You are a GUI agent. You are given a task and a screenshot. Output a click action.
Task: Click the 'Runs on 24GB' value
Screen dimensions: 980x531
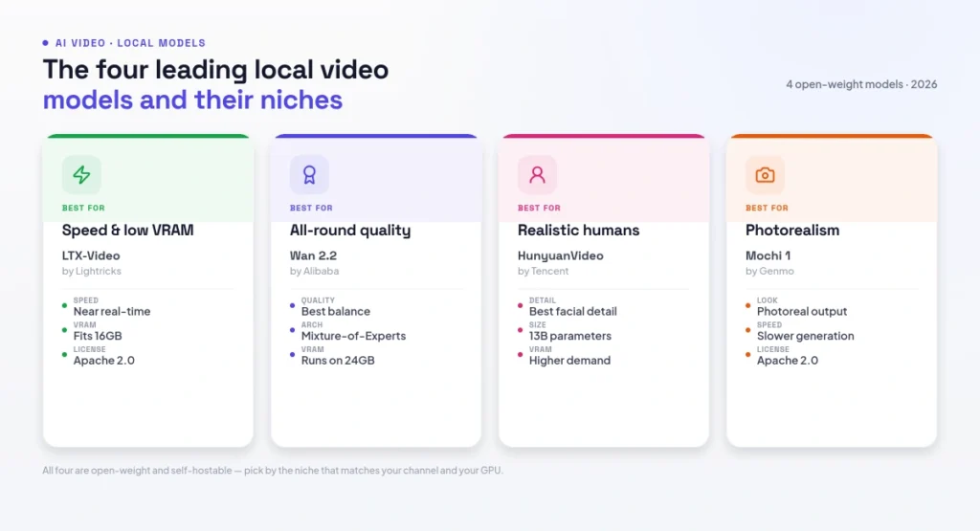(338, 361)
